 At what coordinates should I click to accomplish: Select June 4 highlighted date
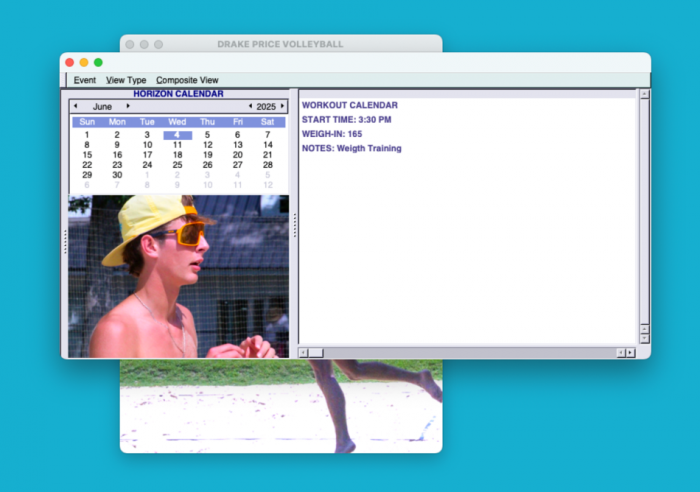pyautogui.click(x=177, y=135)
